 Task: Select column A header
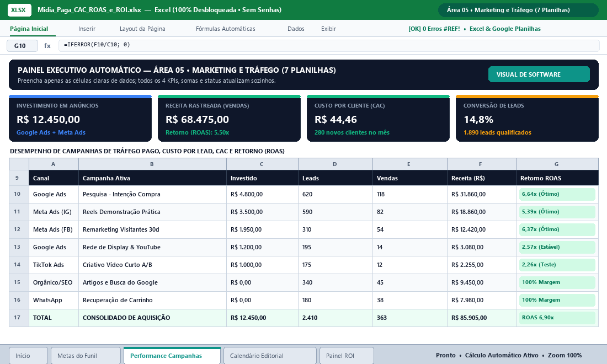54,164
